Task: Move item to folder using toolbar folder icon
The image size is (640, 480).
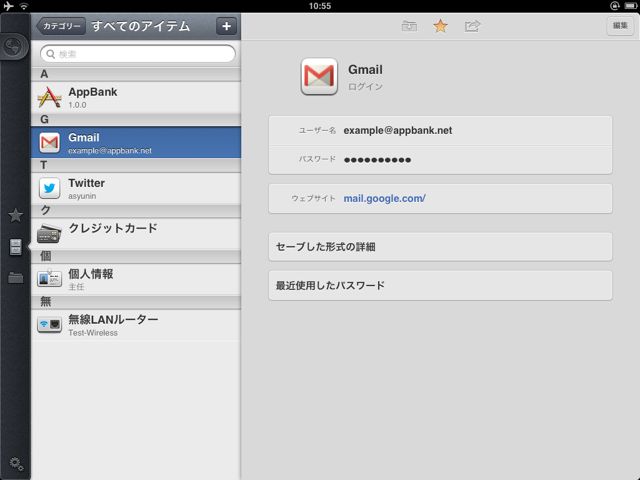Action: tap(409, 26)
